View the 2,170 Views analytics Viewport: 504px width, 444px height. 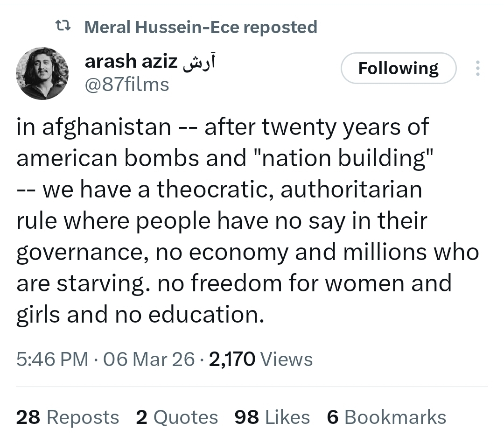point(261,359)
